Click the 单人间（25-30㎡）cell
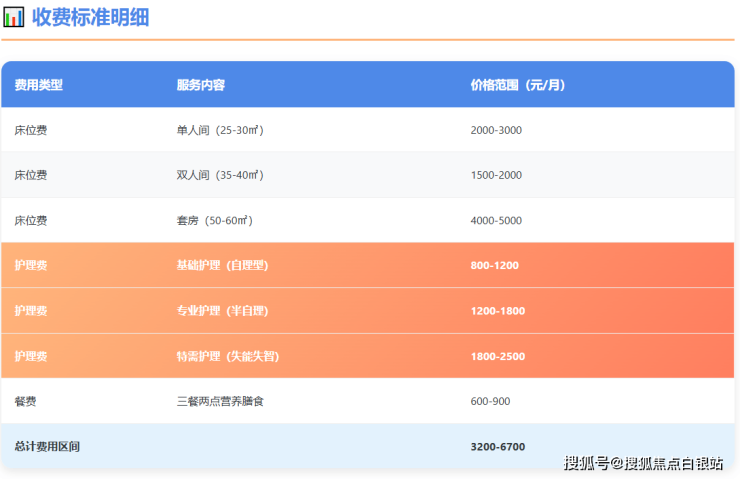Screen dimensions: 740x479 click(219, 130)
